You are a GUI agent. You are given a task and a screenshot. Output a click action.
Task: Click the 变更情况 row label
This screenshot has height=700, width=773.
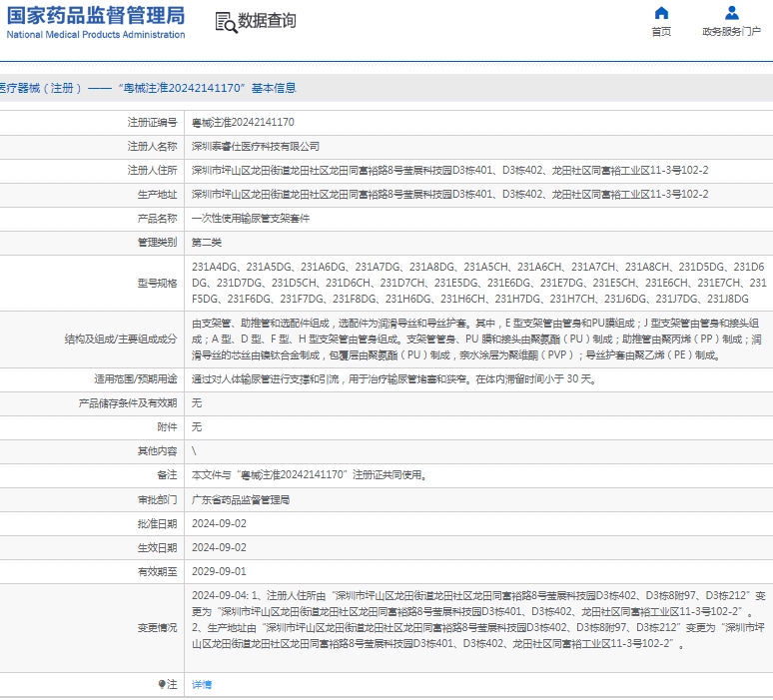[x=157, y=627]
